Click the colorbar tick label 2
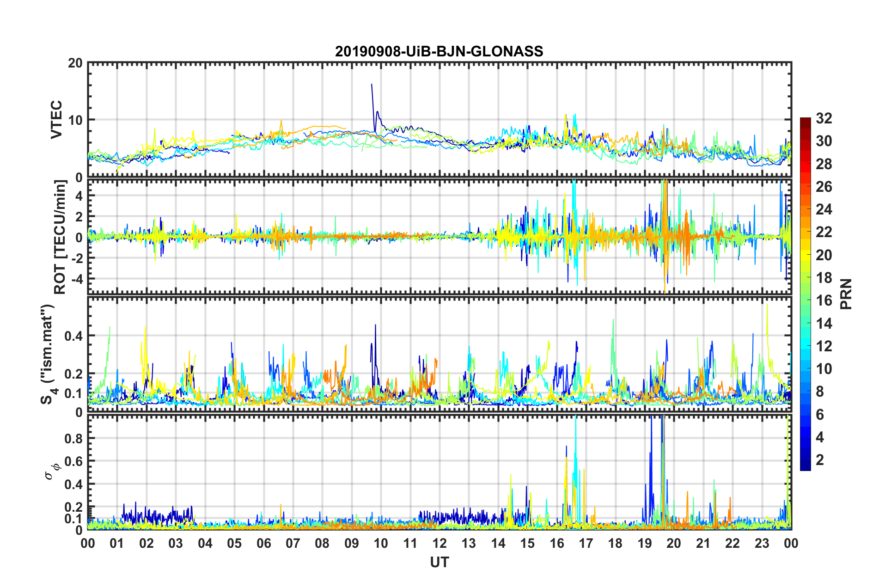 tap(820, 459)
